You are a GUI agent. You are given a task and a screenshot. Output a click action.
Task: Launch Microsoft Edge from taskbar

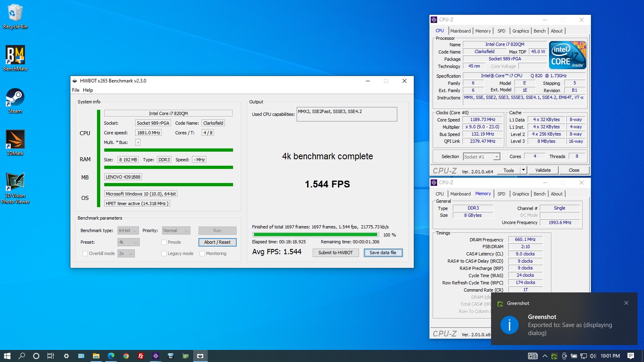111,356
